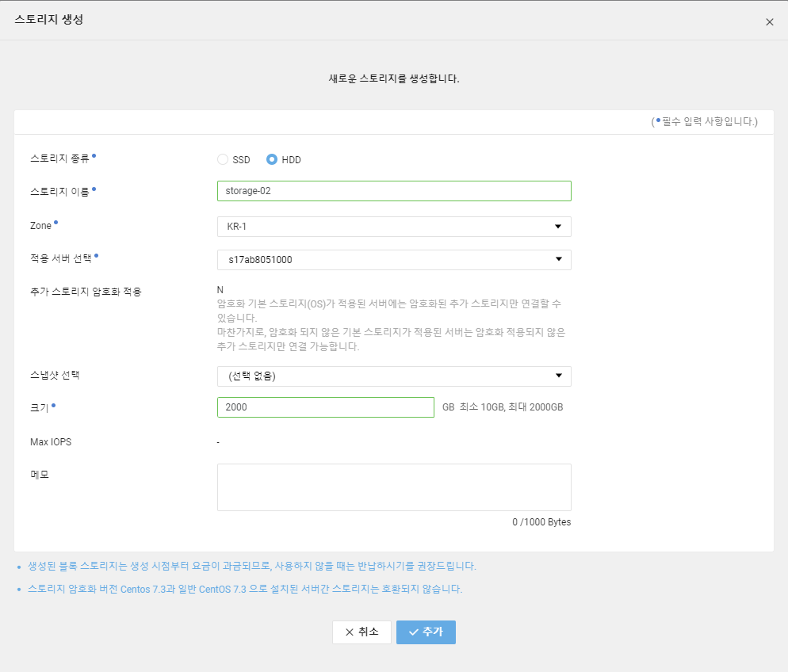
Task: Click the 메모 field label
Action: (x=40, y=475)
